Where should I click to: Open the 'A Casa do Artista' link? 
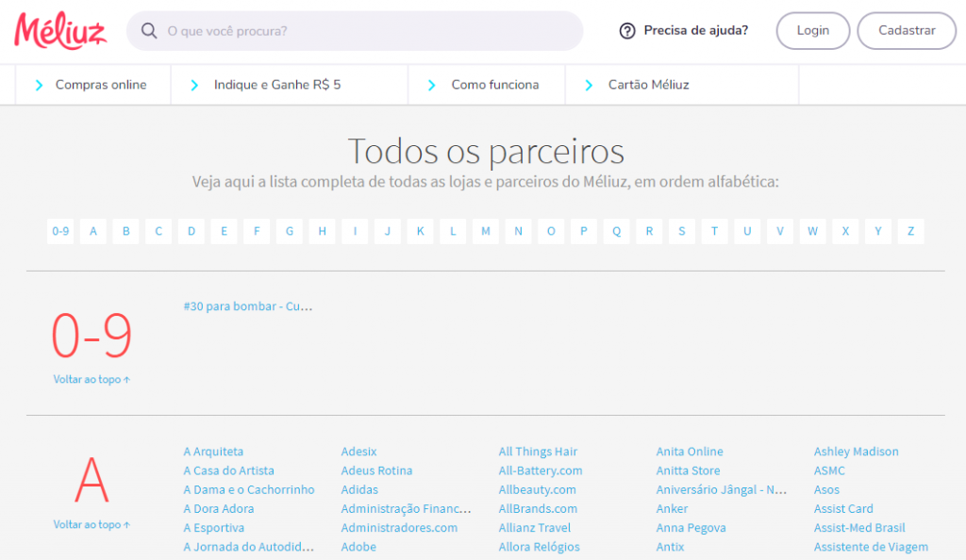click(x=228, y=470)
